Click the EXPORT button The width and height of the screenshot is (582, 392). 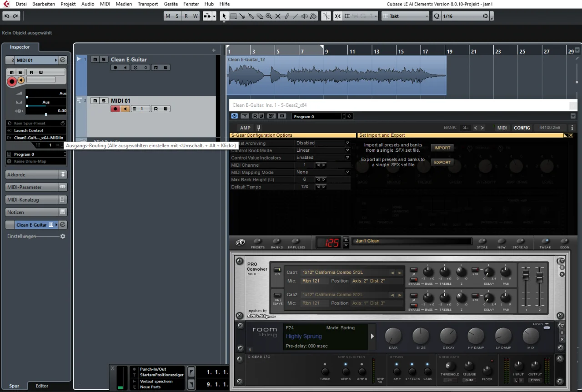point(442,162)
